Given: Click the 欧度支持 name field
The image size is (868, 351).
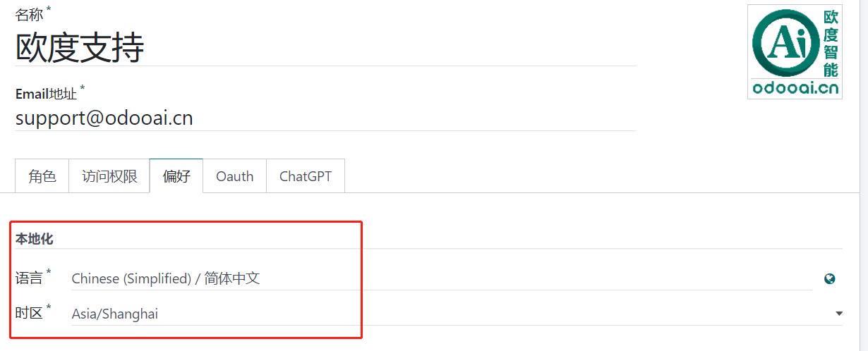Looking at the screenshot, I should coord(325,47).
